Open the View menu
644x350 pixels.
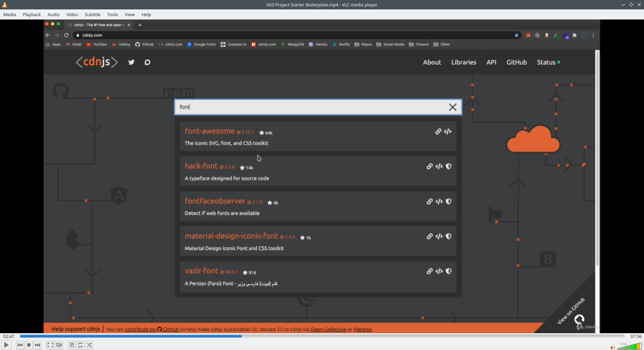tap(130, 14)
